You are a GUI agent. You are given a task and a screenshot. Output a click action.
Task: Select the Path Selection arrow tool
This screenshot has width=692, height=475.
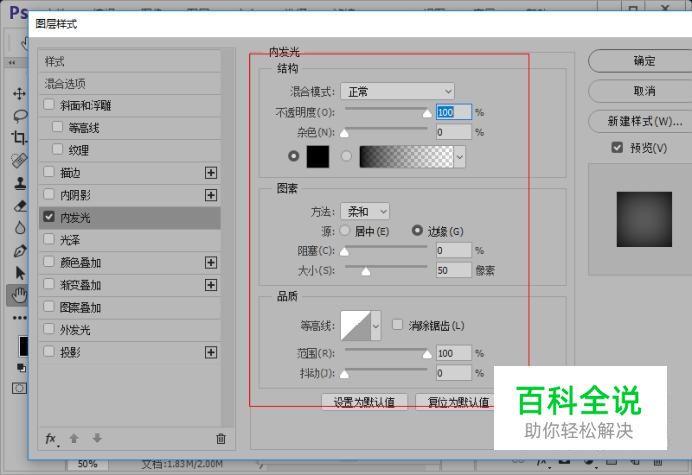(20, 273)
